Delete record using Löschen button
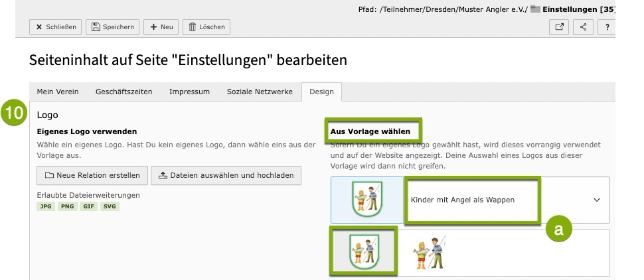This screenshot has width=644, height=280. (206, 27)
